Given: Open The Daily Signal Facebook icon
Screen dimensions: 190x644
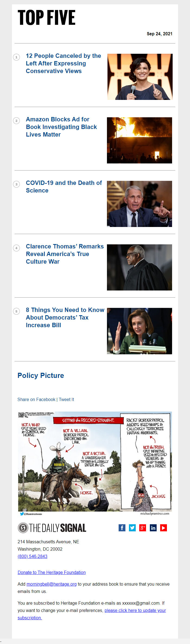Looking at the screenshot, I should click(x=122, y=528).
